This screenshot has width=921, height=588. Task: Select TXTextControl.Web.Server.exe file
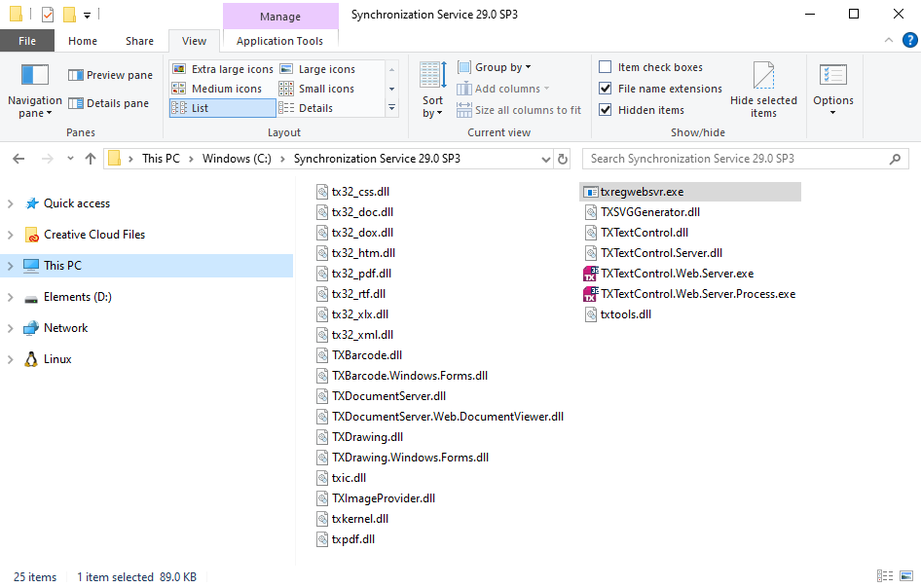pos(669,274)
